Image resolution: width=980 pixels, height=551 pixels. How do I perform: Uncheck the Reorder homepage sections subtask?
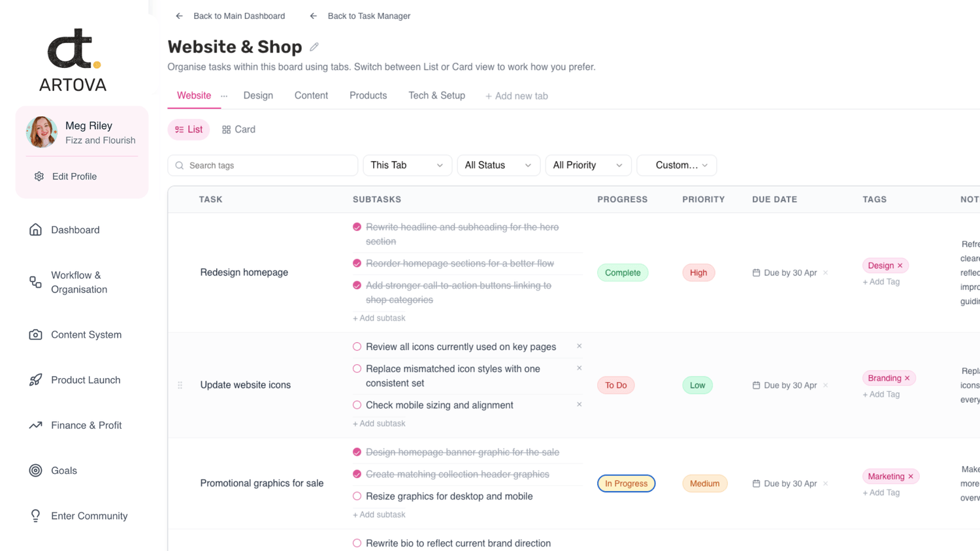[357, 264]
